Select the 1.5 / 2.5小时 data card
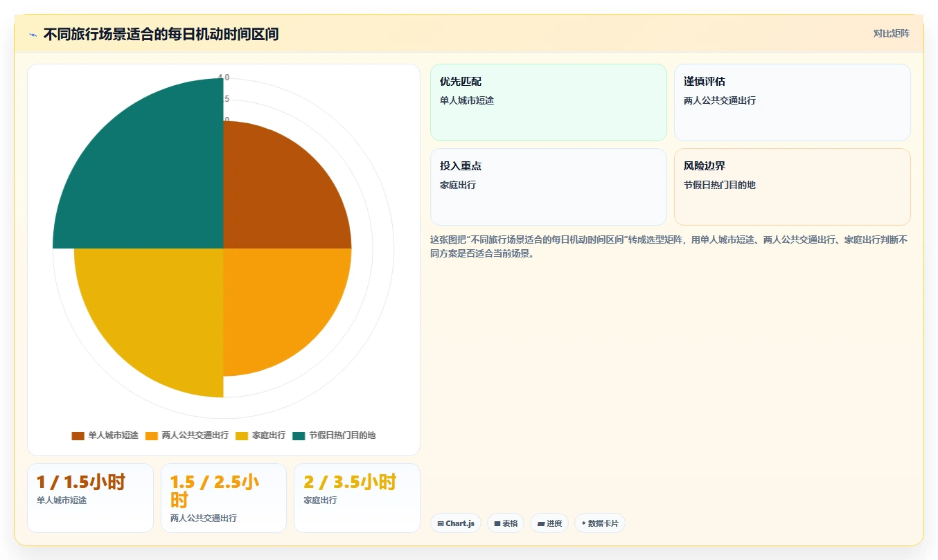 coord(224,498)
